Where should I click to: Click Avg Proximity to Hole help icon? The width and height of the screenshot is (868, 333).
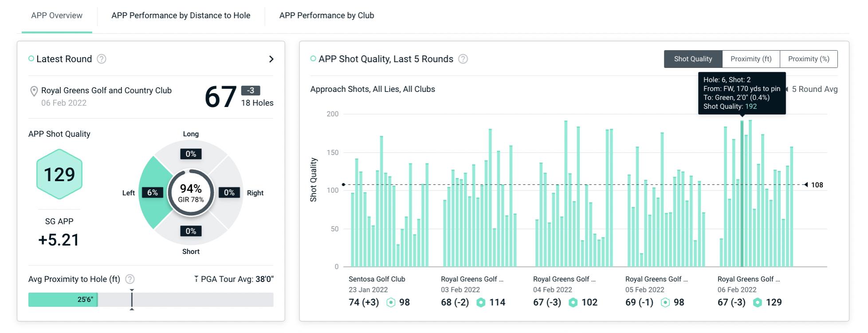[130, 279]
